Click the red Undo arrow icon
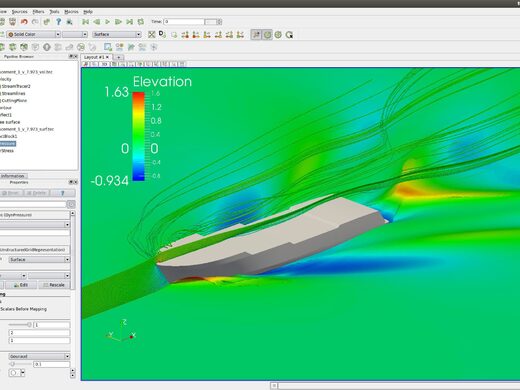Image resolution: width=520 pixels, height=390 pixels. point(24,22)
